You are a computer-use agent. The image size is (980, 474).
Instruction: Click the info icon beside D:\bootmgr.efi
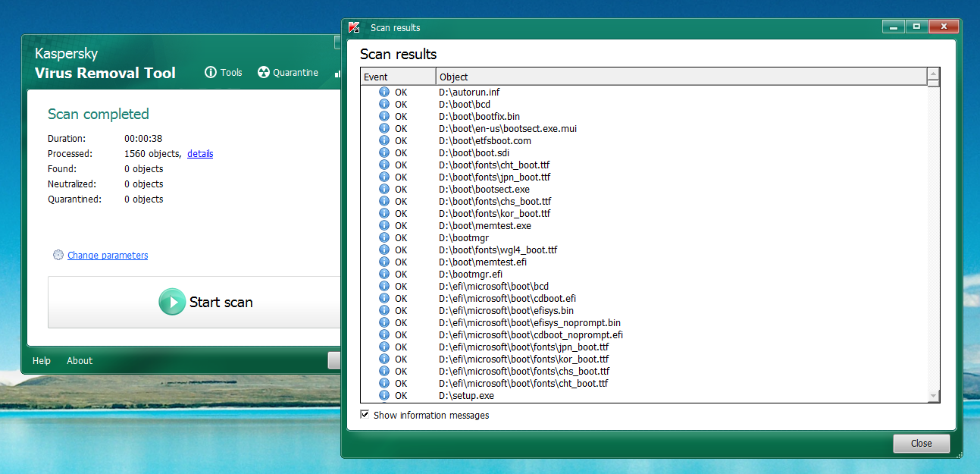click(384, 274)
